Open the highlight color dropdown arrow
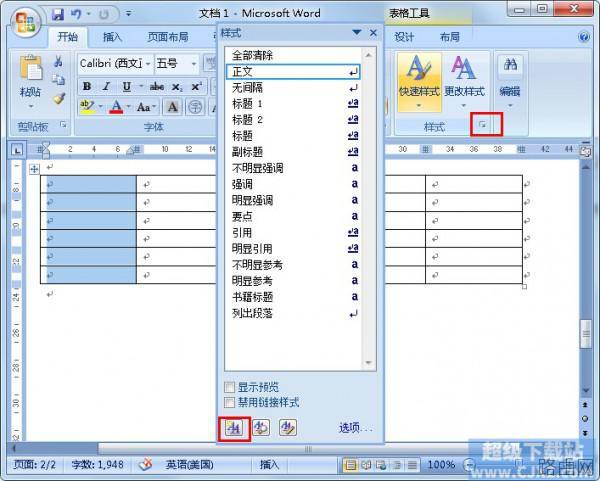 point(101,106)
